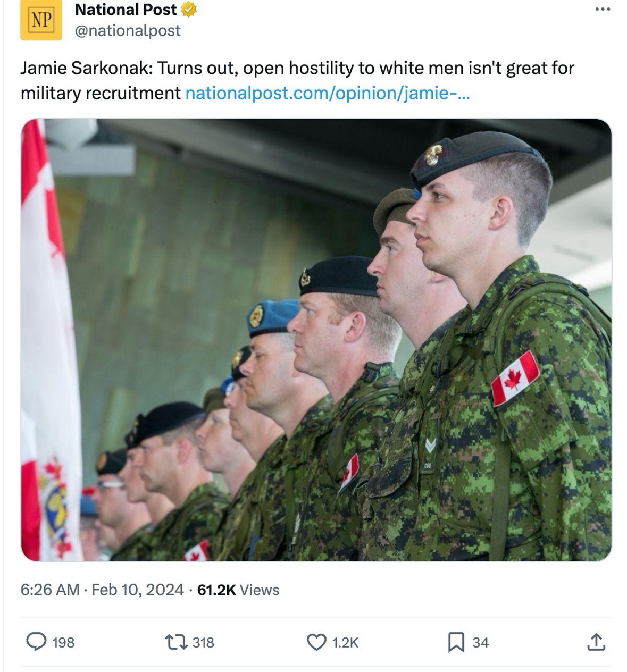Click the @nationalpost handle
Image resolution: width=627 pixels, height=672 pixels.
(x=128, y=31)
